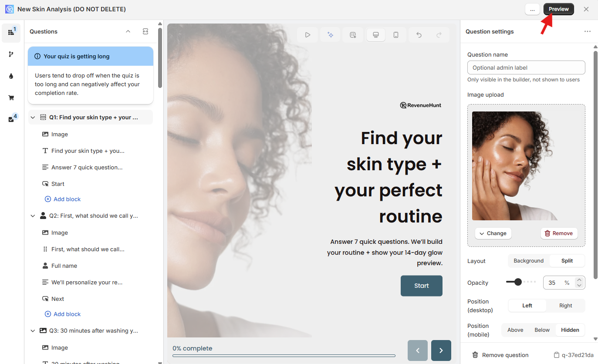Collapse the Questions panel chevron
598x364 pixels.
pos(128,31)
